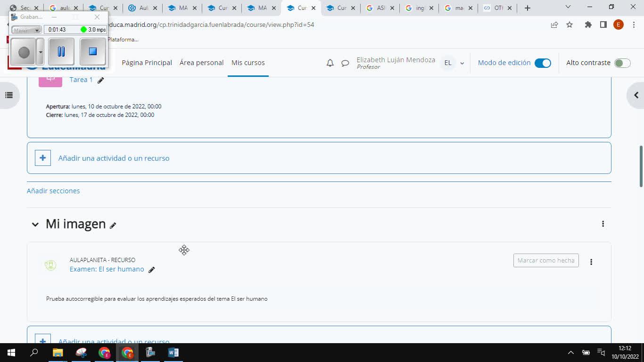
Task: Click the Prueba autocorregible description text
Action: click(x=157, y=299)
